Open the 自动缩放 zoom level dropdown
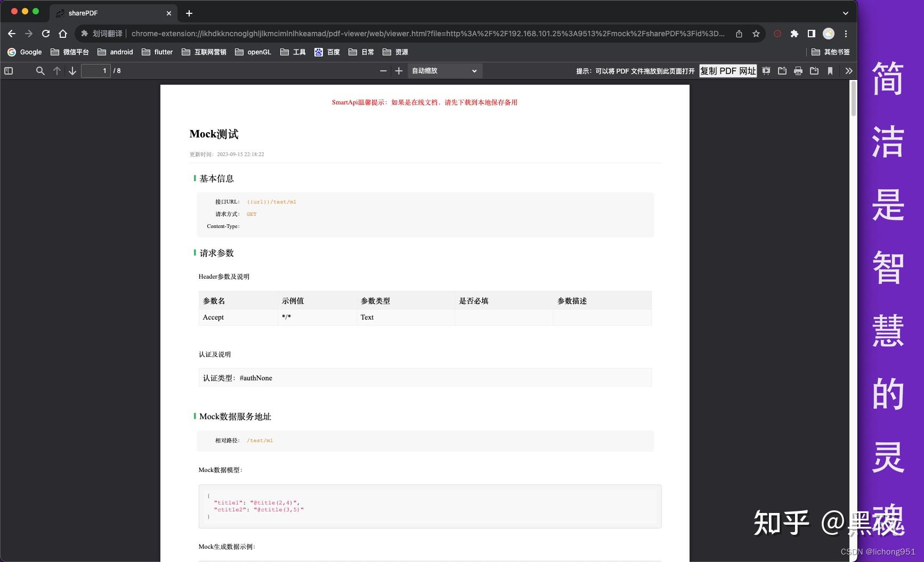The image size is (924, 562). tap(444, 70)
